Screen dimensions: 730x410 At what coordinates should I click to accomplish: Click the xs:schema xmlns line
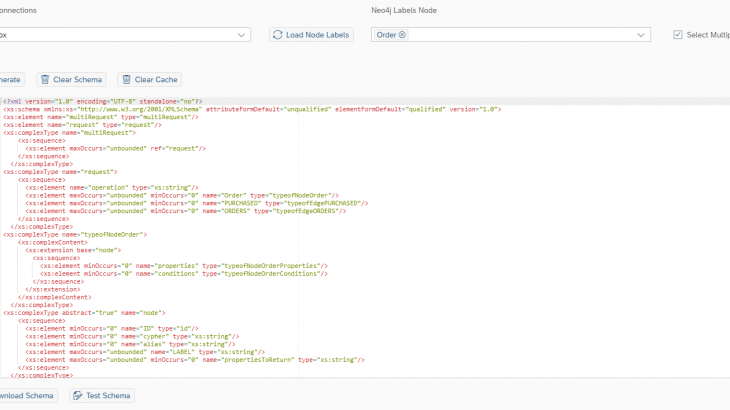(x=252, y=109)
